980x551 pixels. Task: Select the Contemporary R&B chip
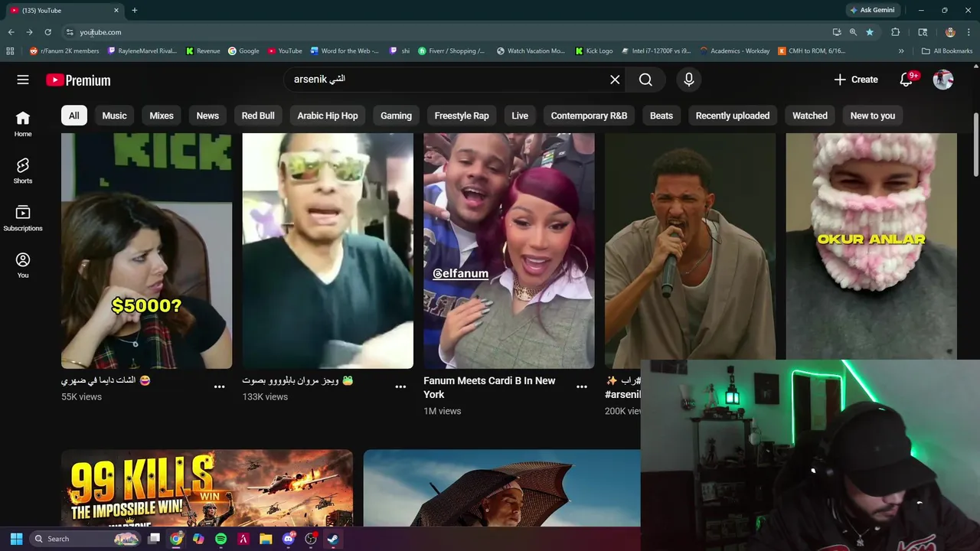pyautogui.click(x=589, y=116)
